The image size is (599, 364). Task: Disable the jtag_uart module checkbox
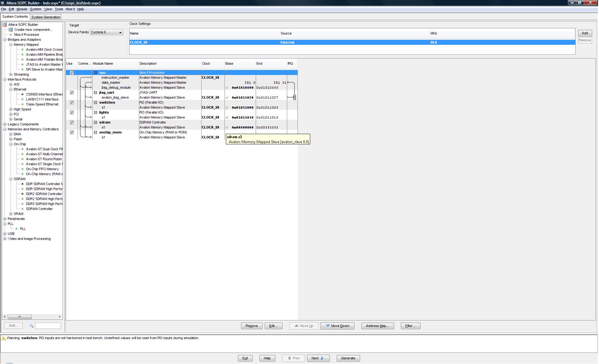[x=72, y=93]
